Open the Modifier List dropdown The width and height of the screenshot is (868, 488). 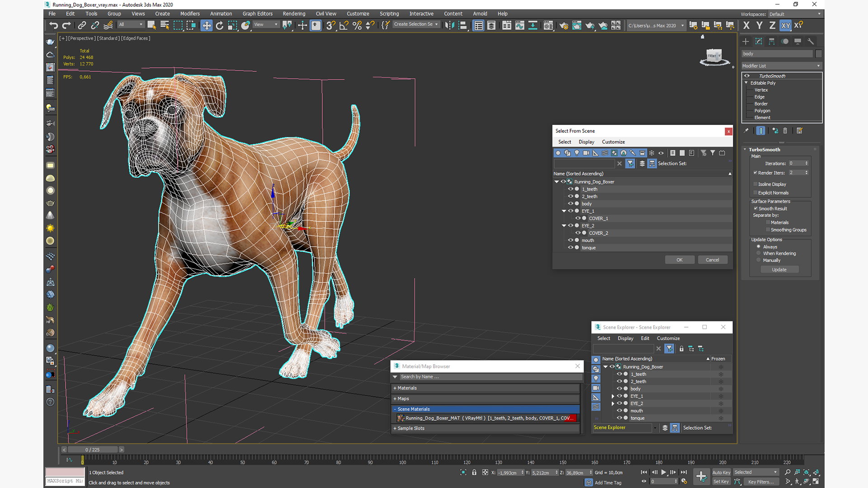point(781,66)
